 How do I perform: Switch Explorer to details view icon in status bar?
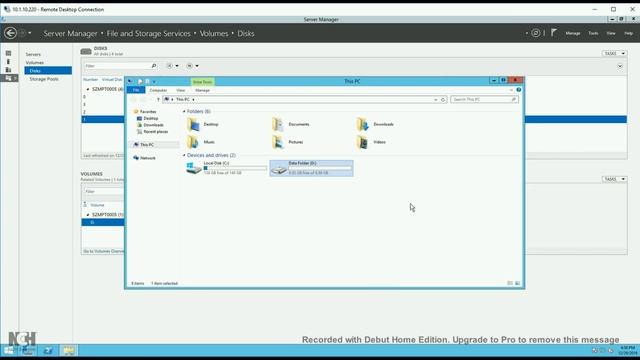pos(510,283)
